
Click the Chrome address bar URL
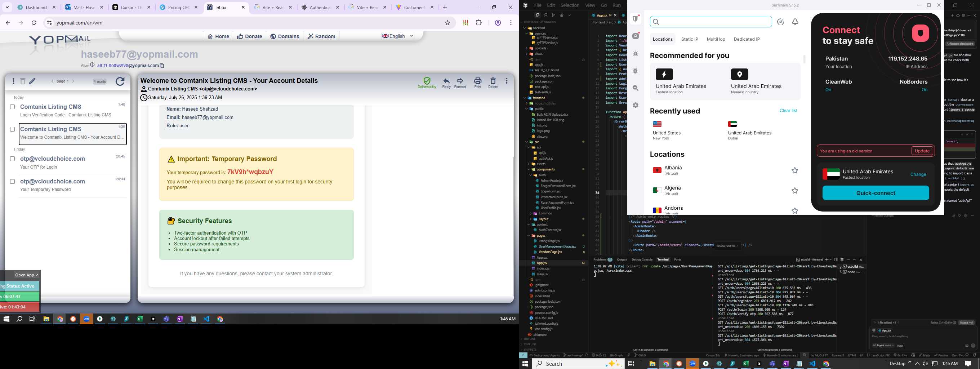coord(80,23)
